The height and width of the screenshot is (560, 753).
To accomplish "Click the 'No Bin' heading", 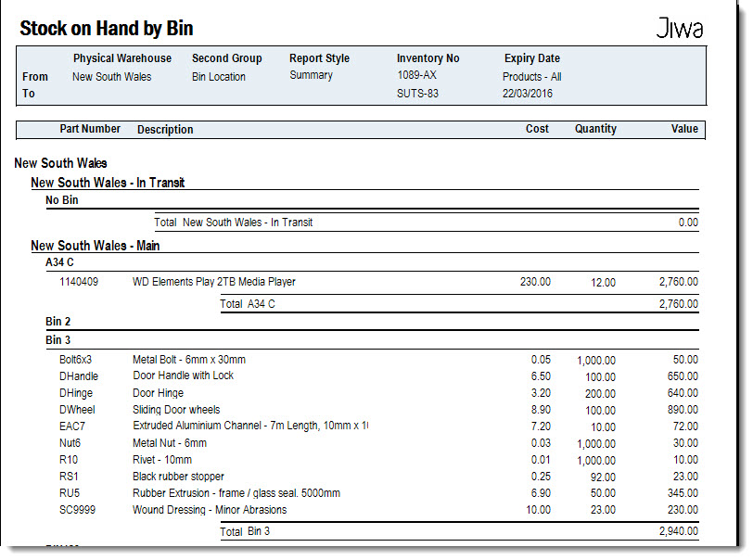I will pyautogui.click(x=61, y=200).
